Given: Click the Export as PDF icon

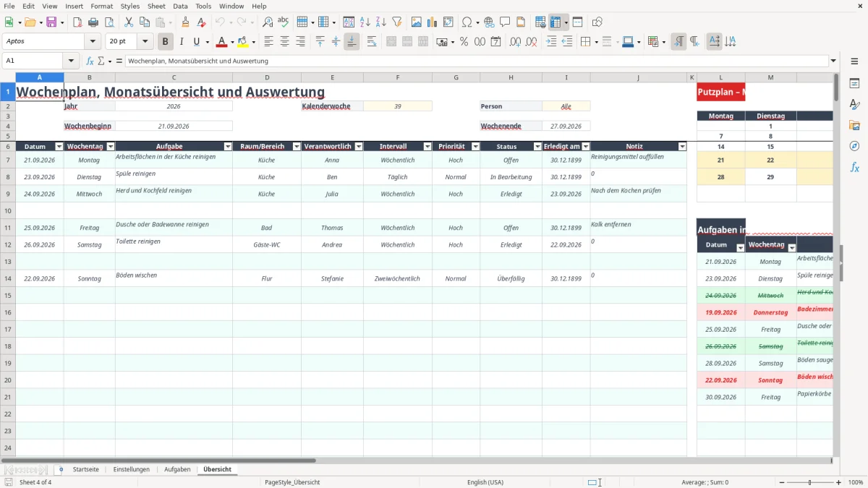Looking at the screenshot, I should tap(77, 22).
